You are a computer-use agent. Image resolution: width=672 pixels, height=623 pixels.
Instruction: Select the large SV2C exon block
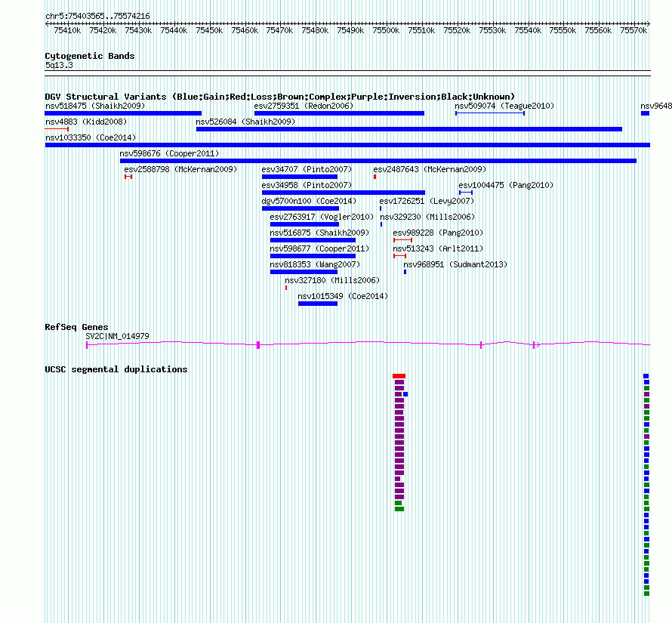(x=258, y=345)
